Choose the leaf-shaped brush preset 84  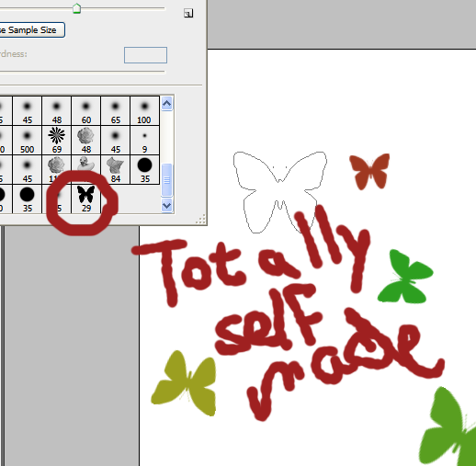[115, 169]
